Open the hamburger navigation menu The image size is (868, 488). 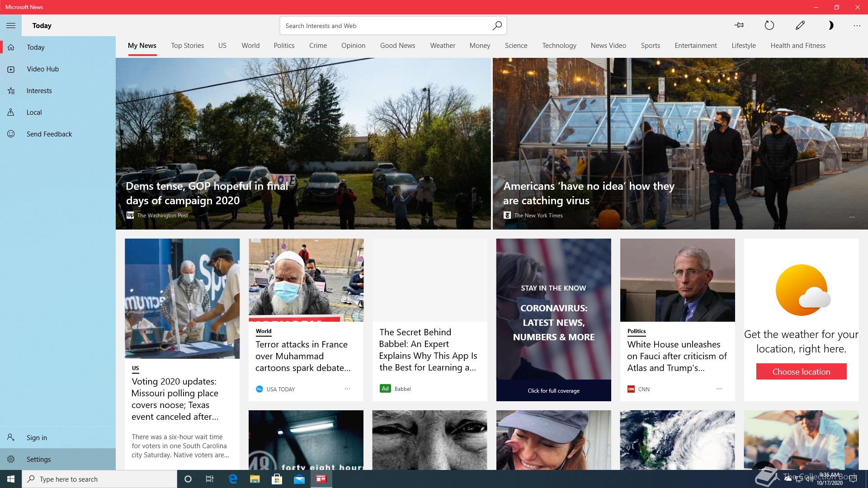pyautogui.click(x=11, y=26)
